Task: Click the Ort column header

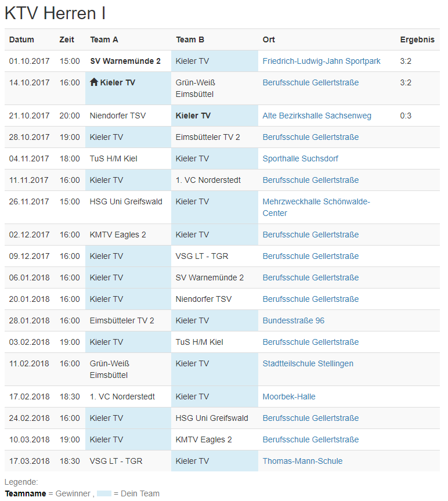Action: click(269, 39)
